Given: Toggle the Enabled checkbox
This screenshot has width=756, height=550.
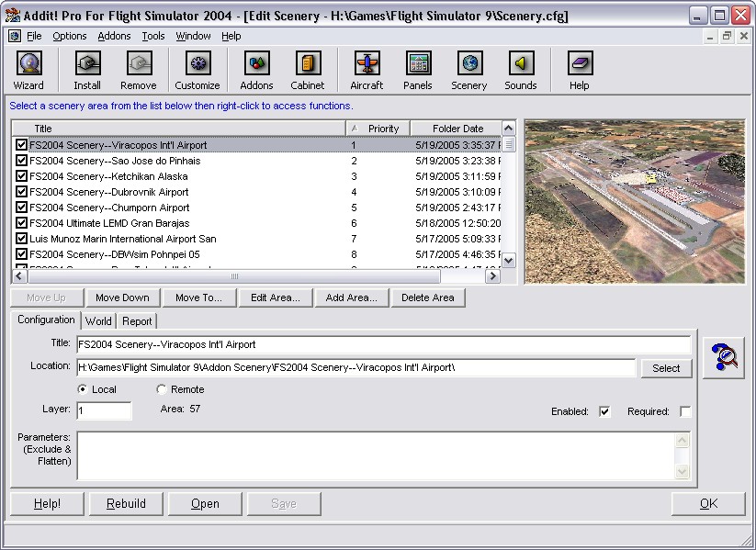Looking at the screenshot, I should pos(604,411).
